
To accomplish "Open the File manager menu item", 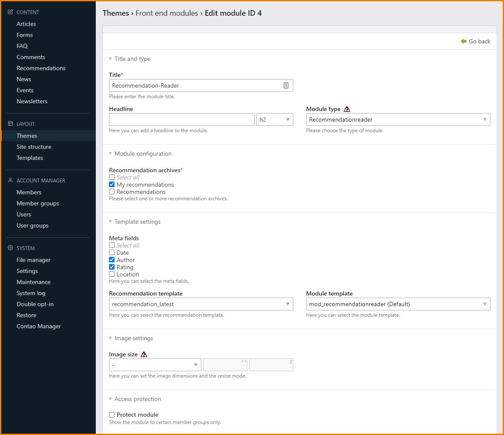I will (x=33, y=260).
